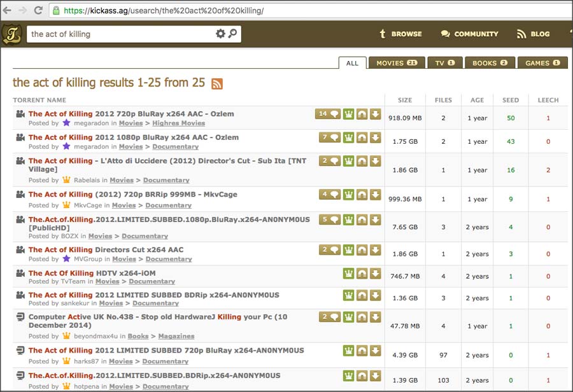Viewport: 573px width, 392px height.
Task: Download 720p BluRay Ozlem torrent file
Action: 375,114
